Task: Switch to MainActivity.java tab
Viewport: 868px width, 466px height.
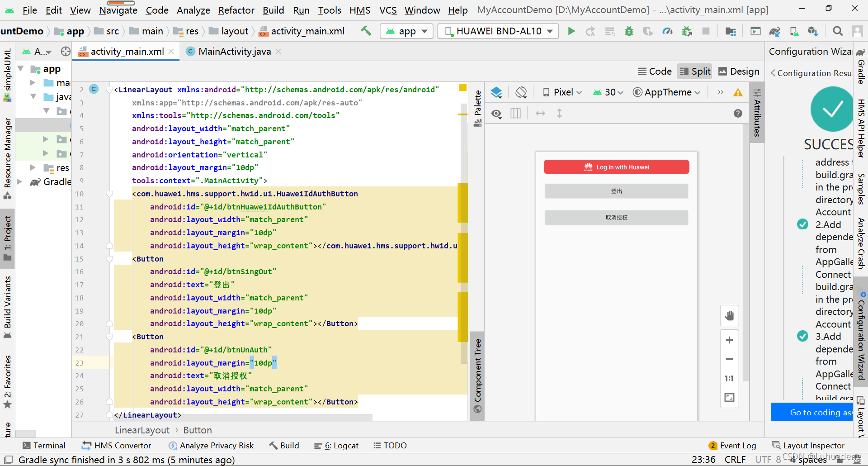Action: pos(234,52)
